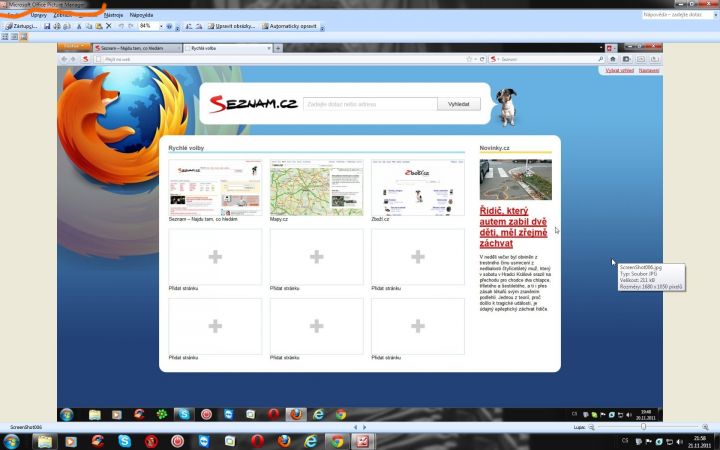Open the orange Firefox menu button in picture

point(73,46)
